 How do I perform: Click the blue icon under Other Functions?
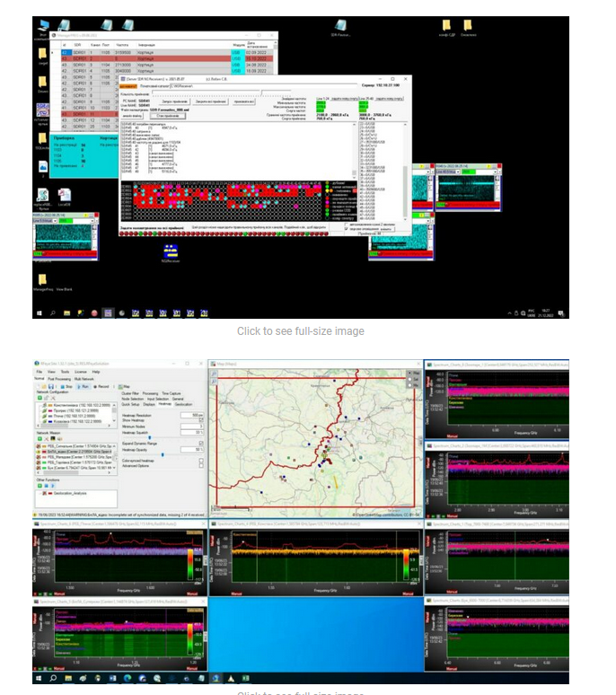click(47, 486)
